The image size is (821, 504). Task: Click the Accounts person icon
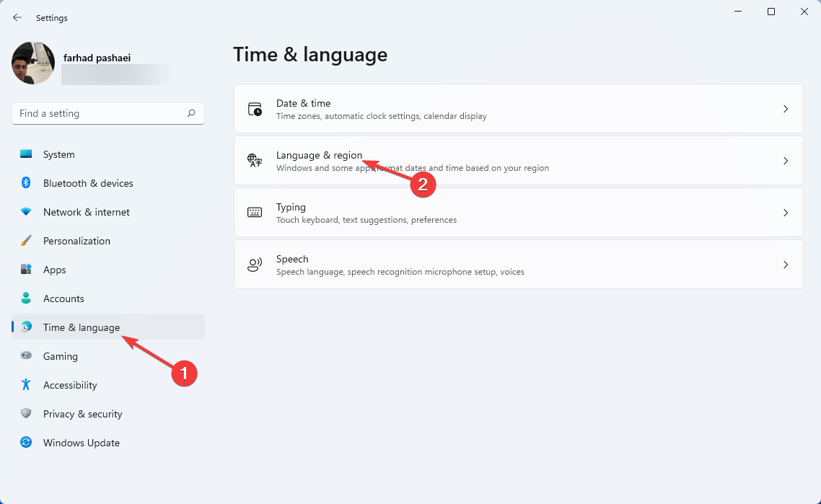(x=26, y=298)
